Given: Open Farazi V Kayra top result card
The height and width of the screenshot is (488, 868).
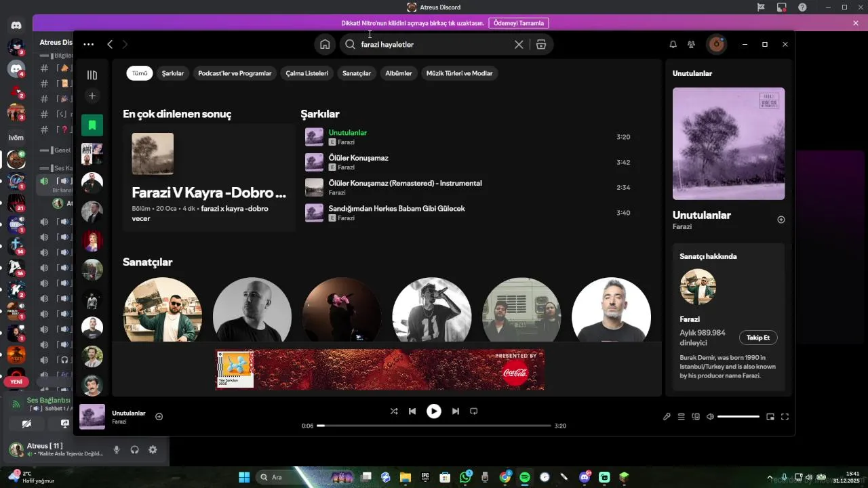Looking at the screenshot, I should point(209,178).
